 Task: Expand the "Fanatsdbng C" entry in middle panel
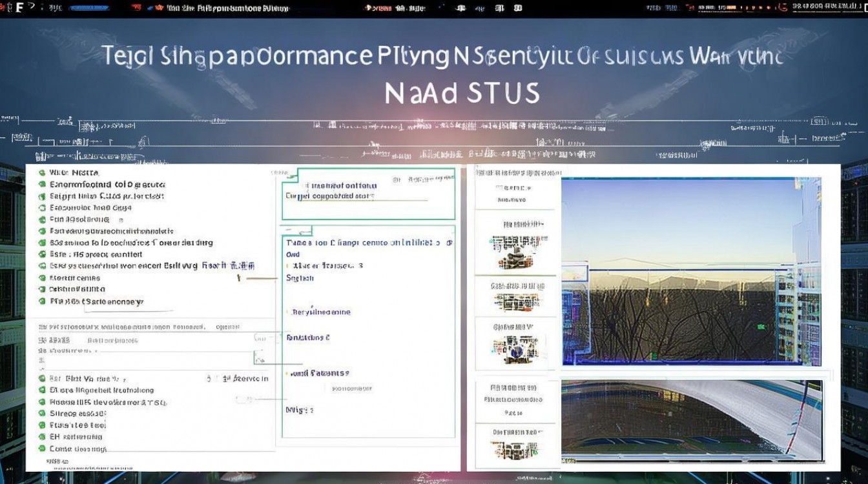tap(308, 338)
